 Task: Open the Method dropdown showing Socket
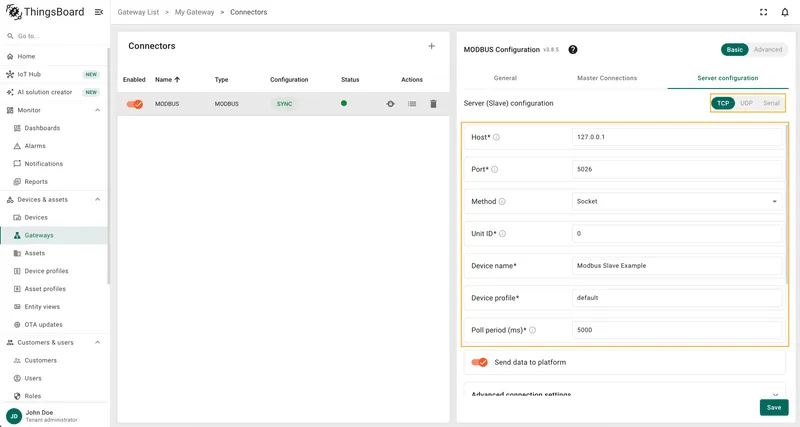(677, 202)
